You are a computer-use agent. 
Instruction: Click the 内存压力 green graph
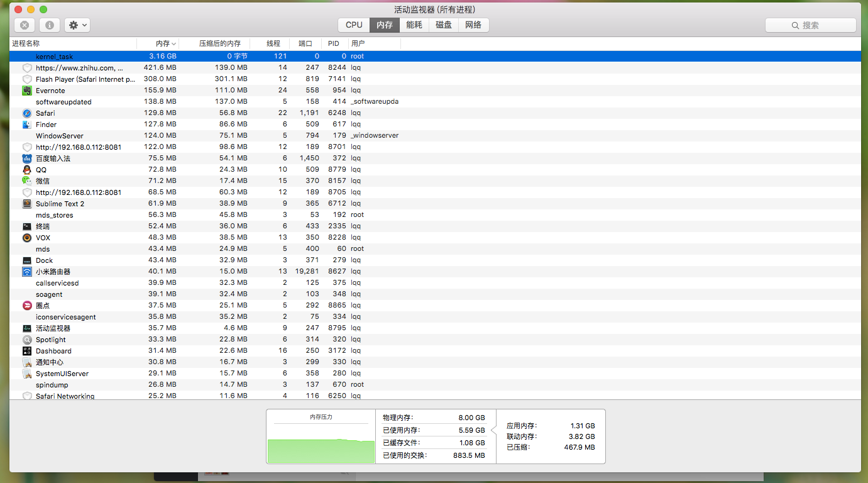point(321,449)
